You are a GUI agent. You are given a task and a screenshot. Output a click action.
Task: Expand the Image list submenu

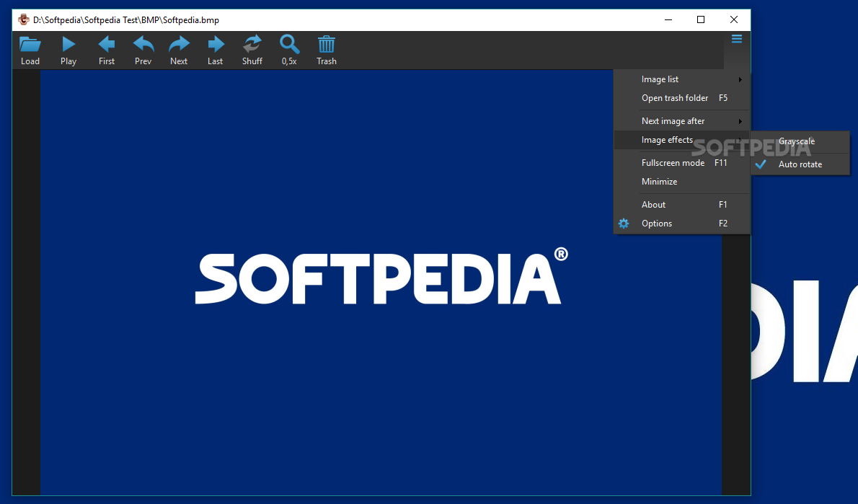click(682, 79)
